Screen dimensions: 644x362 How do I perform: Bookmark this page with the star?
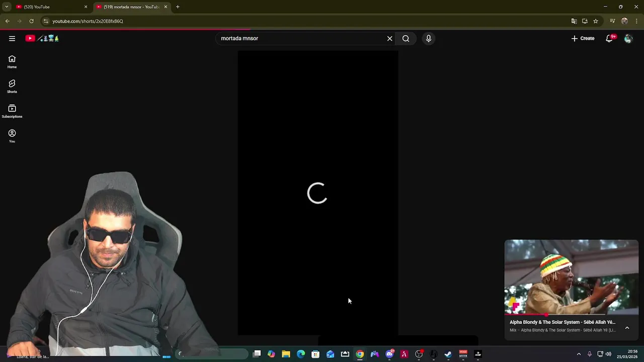click(596, 21)
